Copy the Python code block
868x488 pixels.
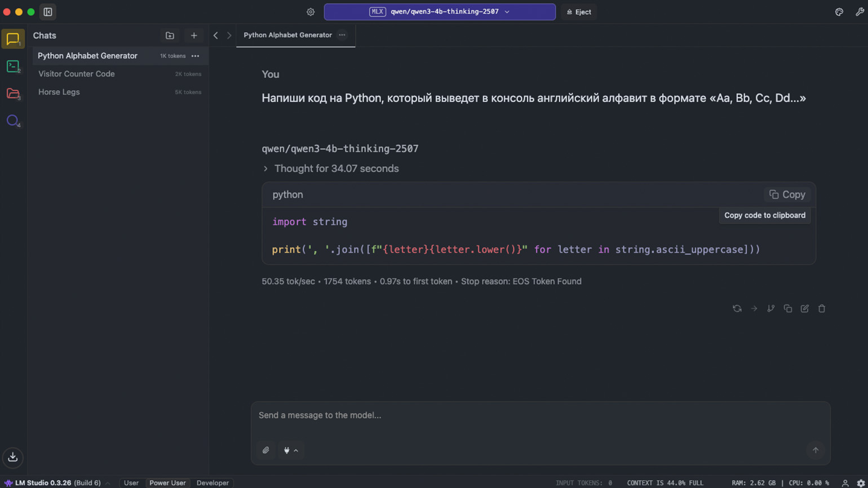(787, 194)
